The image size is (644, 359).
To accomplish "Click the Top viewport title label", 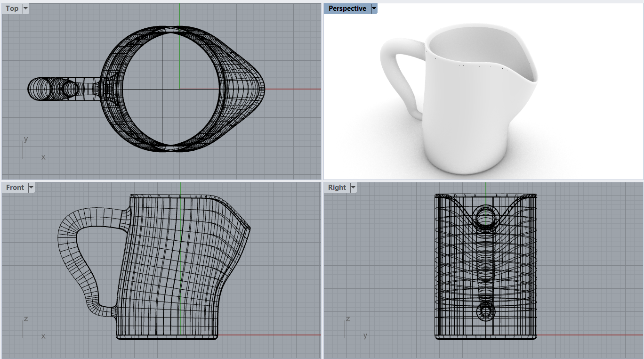I will click(x=12, y=8).
